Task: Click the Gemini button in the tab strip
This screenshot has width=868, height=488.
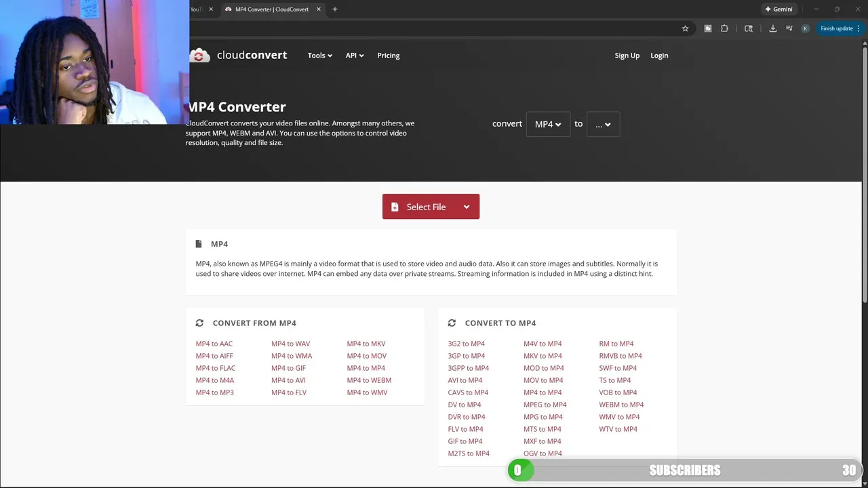Action: 778,9
